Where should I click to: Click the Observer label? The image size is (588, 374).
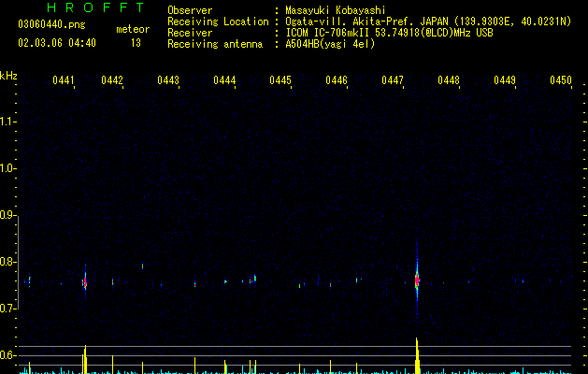[190, 10]
